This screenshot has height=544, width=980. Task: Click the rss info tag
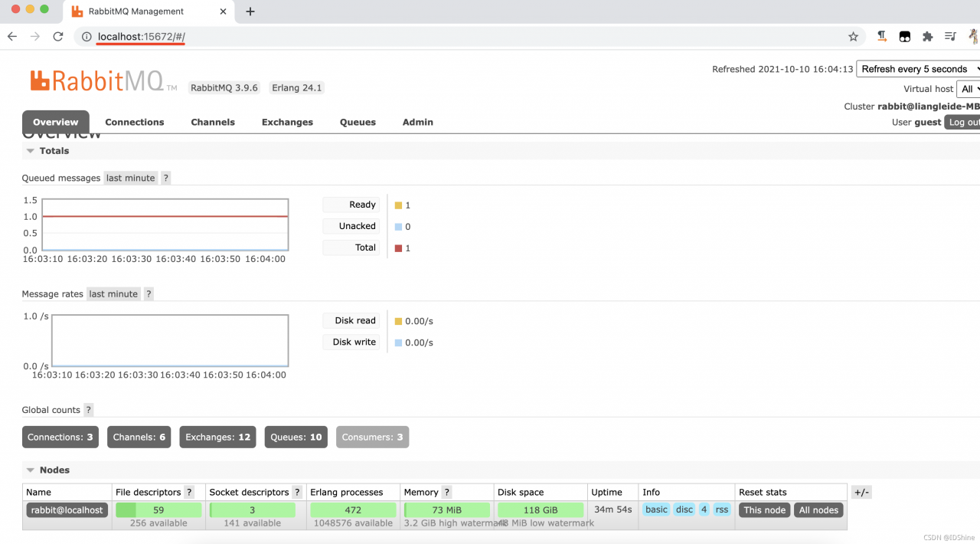[x=722, y=510]
